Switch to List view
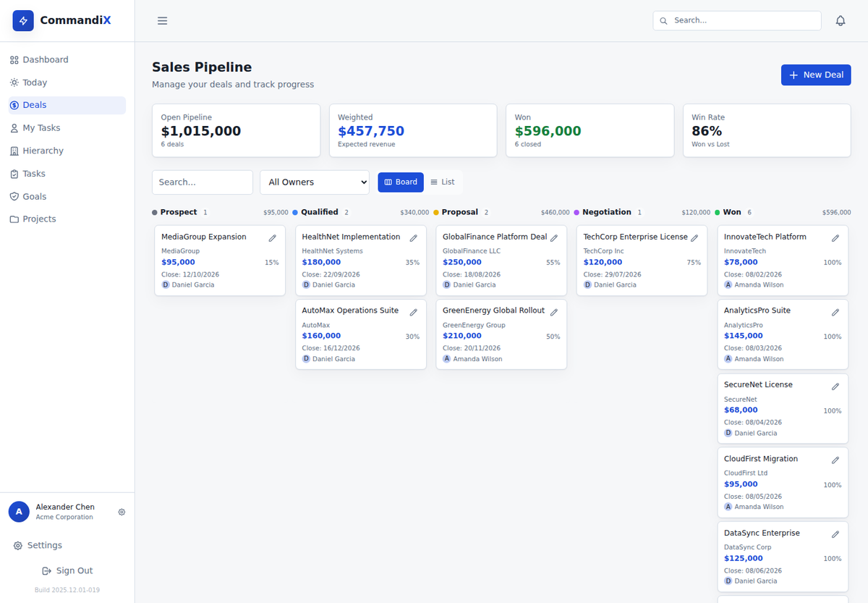This screenshot has height=603, width=868. coord(443,182)
